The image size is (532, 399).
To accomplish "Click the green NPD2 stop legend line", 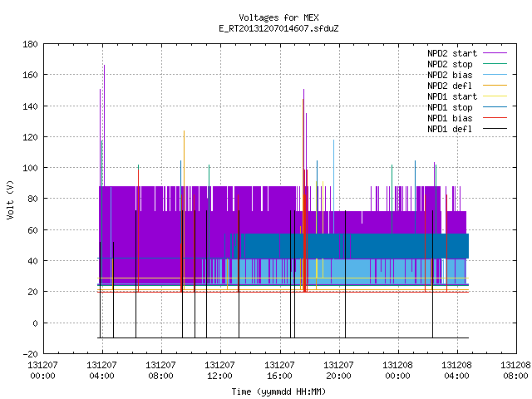I will (x=495, y=64).
